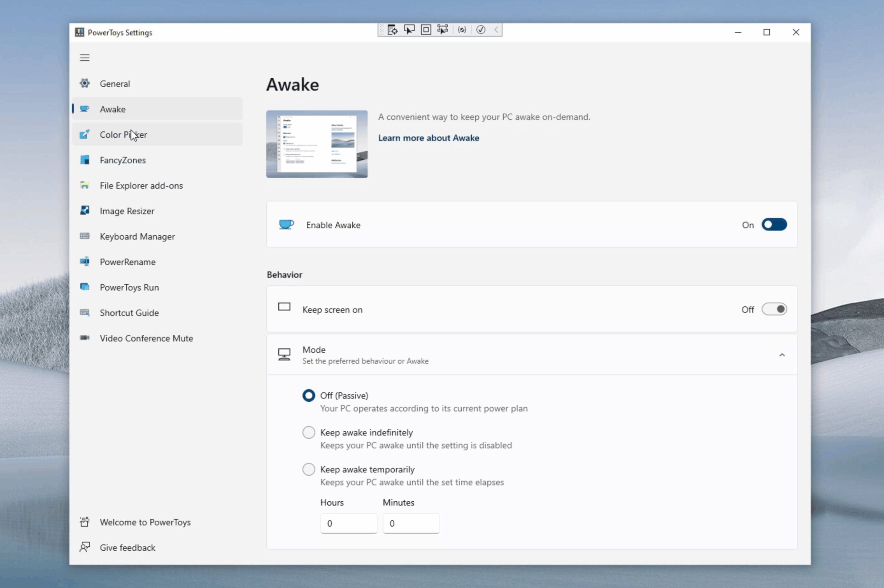Open Learn more about Awake link
This screenshot has width=884, height=588.
428,138
